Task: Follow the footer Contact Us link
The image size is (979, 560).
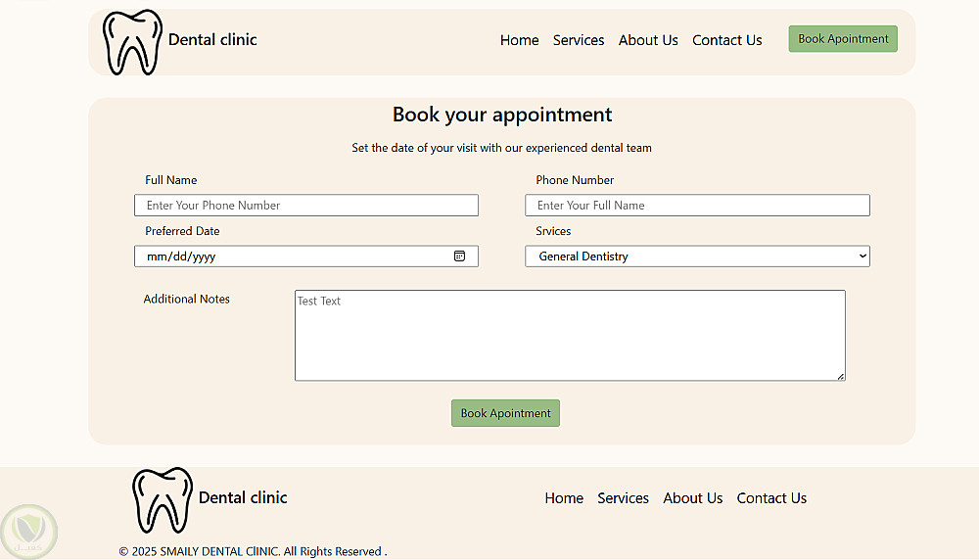Action: [x=771, y=498]
